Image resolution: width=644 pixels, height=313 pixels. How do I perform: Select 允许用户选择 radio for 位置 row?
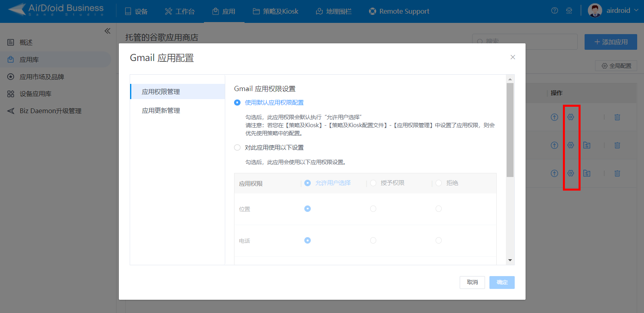308,209
